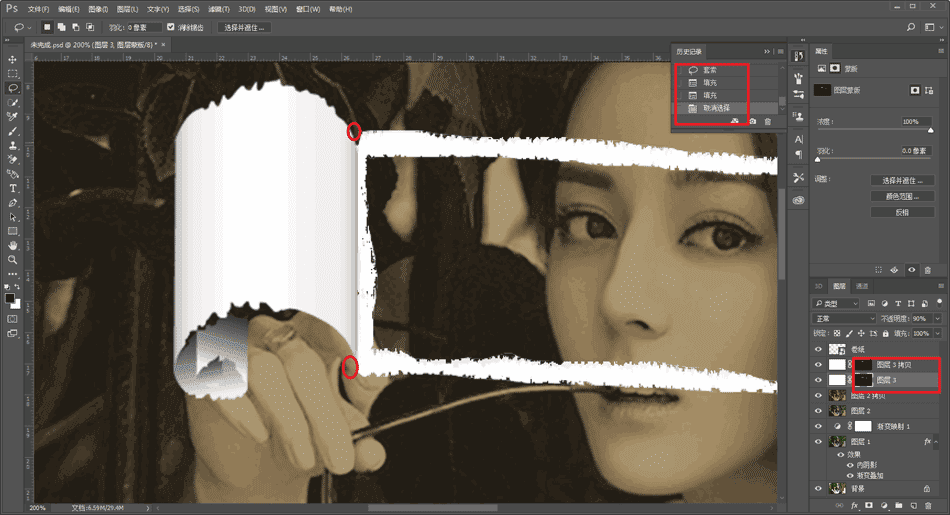Viewport: 950px width, 515px height.
Task: Choose Subtract from Selection mode
Action: (x=76, y=27)
